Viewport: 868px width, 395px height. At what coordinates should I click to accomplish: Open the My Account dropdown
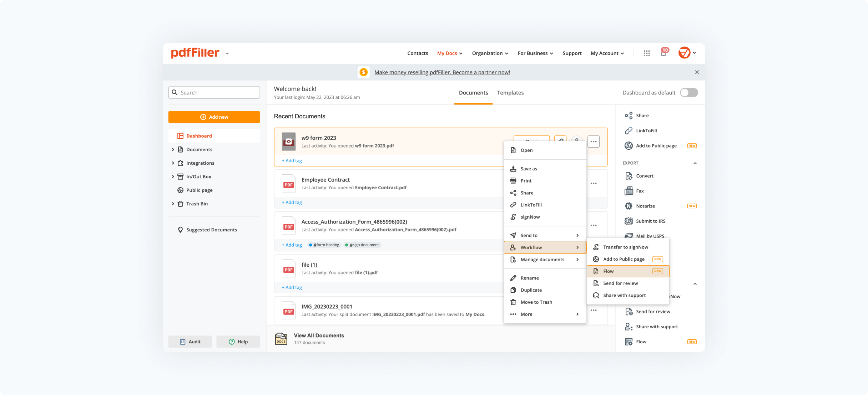tap(607, 53)
